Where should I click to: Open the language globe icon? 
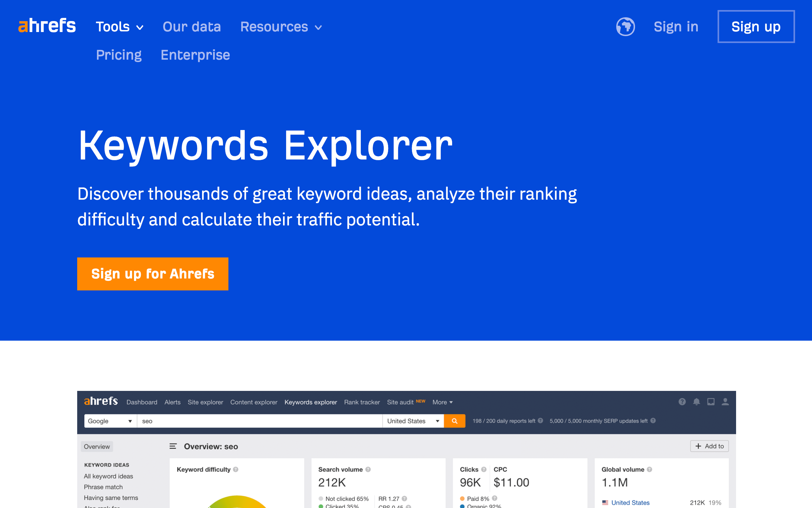pyautogui.click(x=625, y=27)
